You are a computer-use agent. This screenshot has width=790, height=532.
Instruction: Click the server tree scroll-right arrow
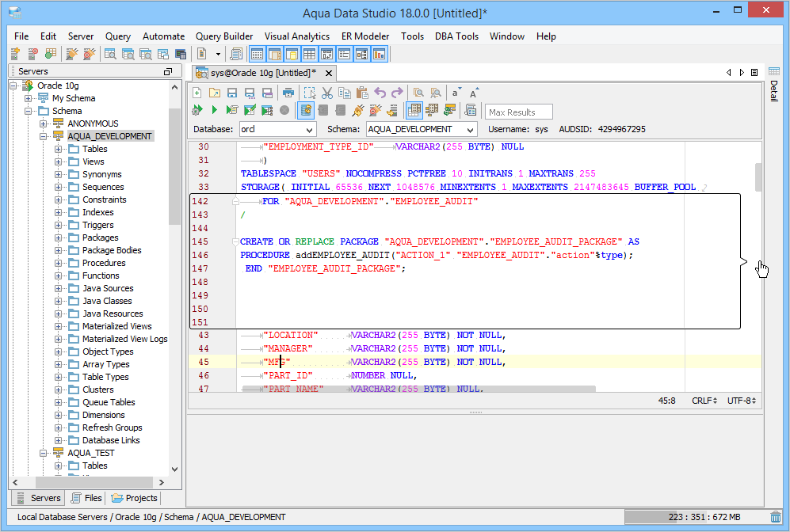(x=161, y=482)
